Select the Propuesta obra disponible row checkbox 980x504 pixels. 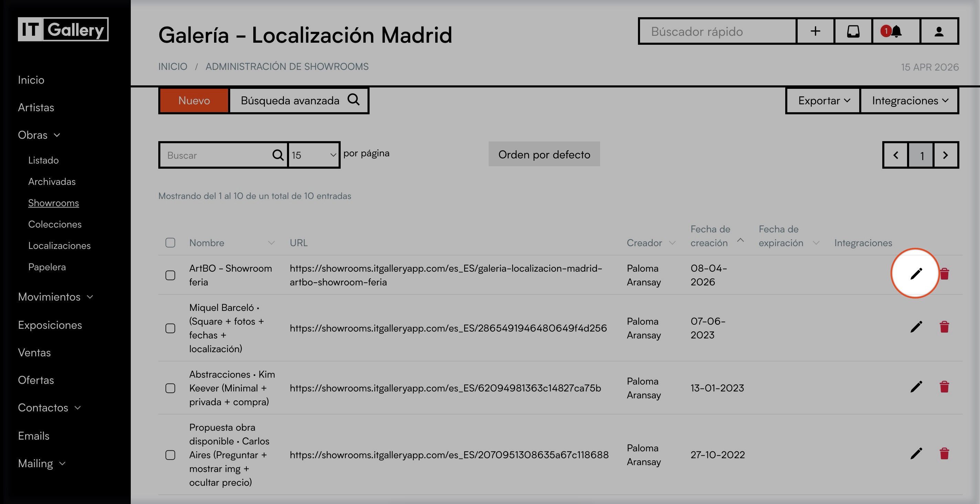(170, 455)
